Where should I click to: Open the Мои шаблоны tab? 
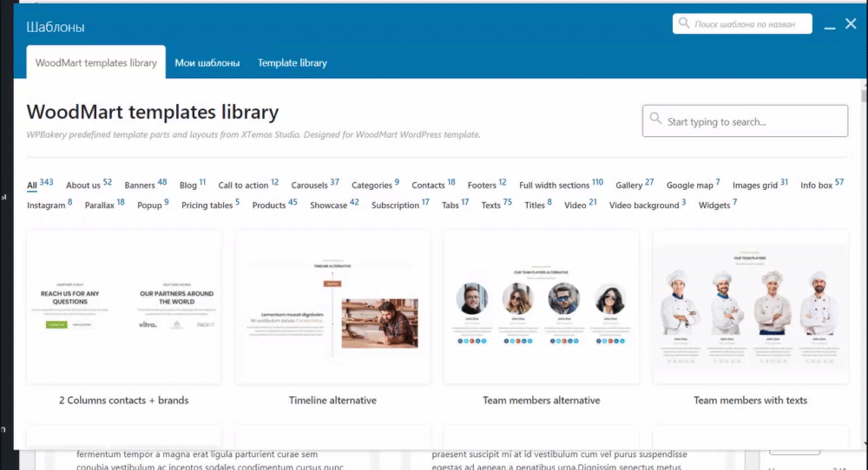pyautogui.click(x=207, y=63)
